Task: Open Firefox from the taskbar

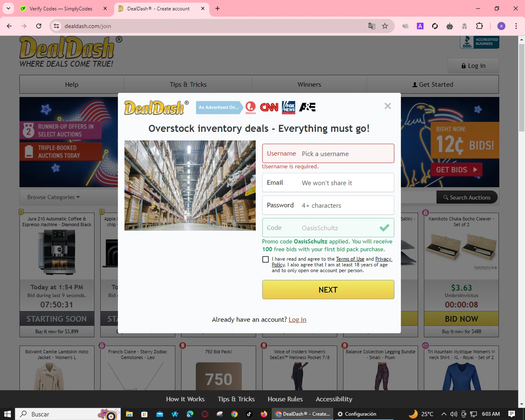Action: pyautogui.click(x=264, y=414)
